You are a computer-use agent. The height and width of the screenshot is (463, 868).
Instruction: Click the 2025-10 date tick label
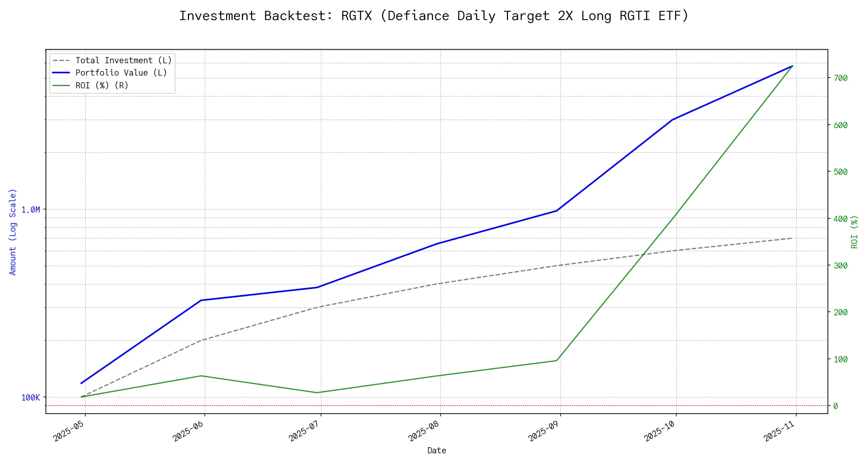coord(660,431)
